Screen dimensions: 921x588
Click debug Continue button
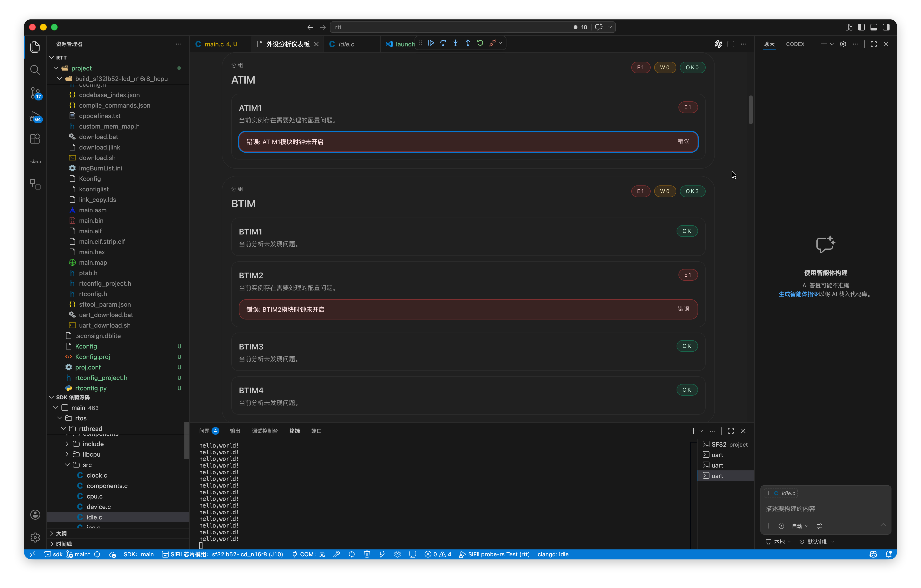coord(431,43)
